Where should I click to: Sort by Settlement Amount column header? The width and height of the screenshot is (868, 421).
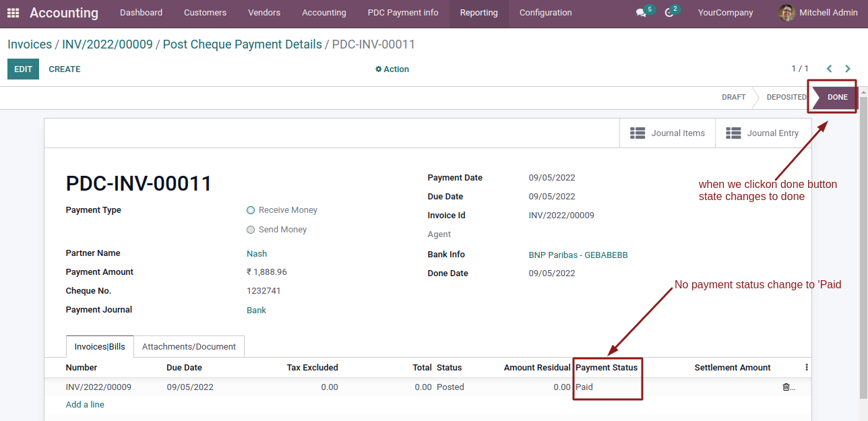(x=733, y=368)
